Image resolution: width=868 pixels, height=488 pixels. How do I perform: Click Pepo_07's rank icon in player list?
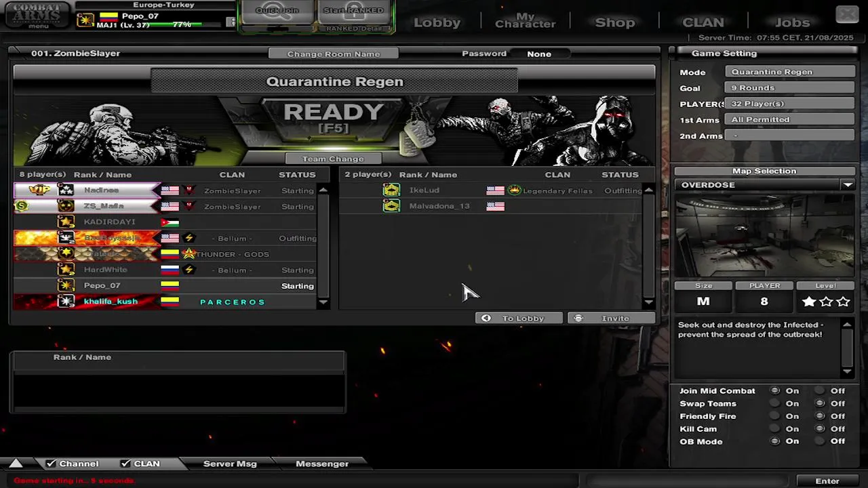(x=66, y=285)
